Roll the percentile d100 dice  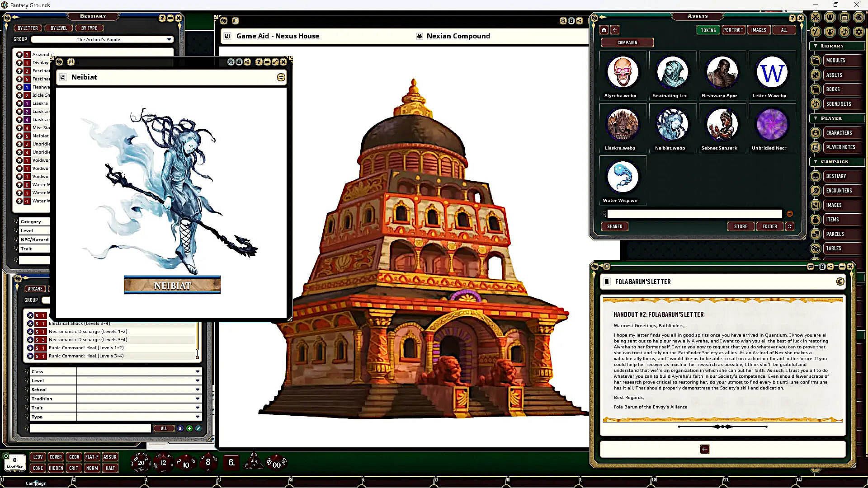click(x=276, y=463)
